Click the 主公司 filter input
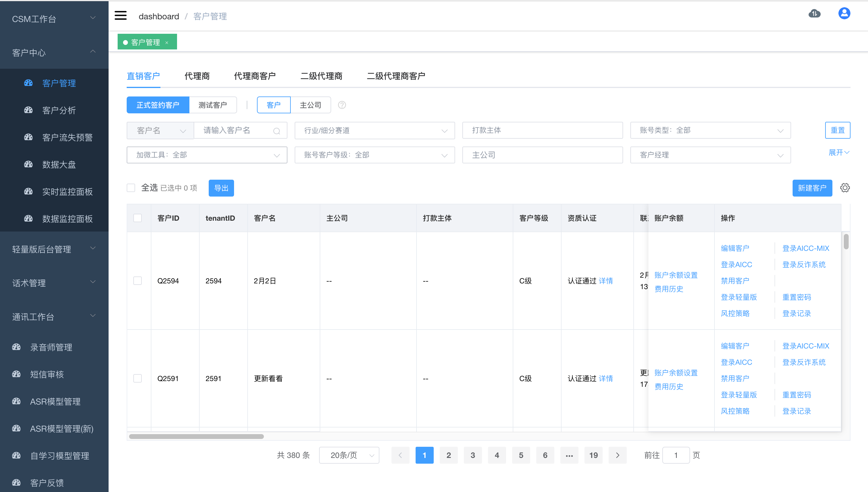 click(x=542, y=155)
